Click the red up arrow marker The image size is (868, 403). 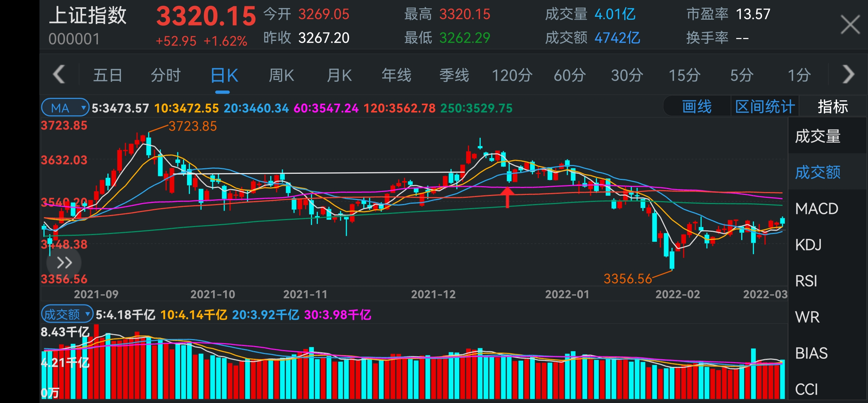point(507,197)
